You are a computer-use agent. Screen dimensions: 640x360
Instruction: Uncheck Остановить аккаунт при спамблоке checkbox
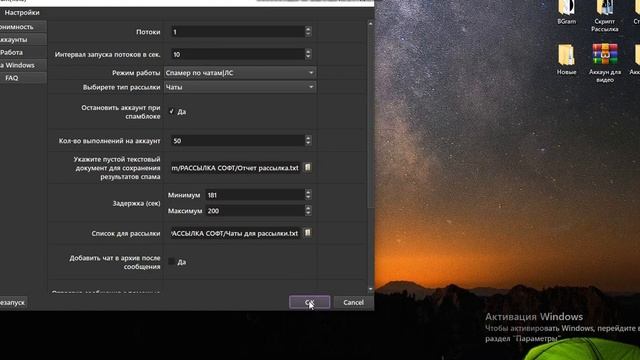click(x=171, y=111)
